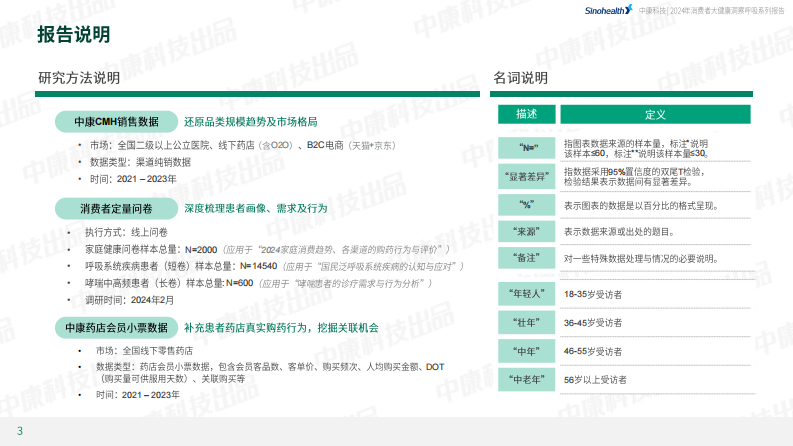The width and height of the screenshot is (793, 446).
Task: Click the bullet 执行方式：线上问卷
Action: 126,232
